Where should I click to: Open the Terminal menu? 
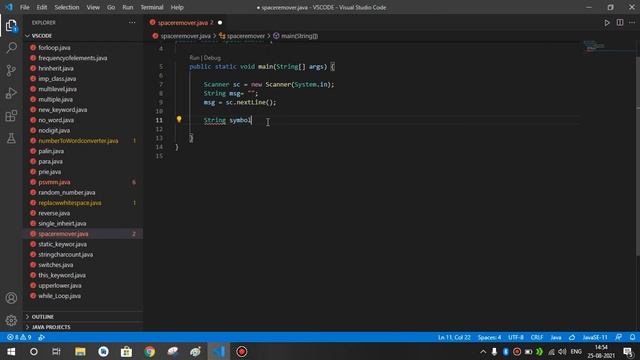(152, 7)
